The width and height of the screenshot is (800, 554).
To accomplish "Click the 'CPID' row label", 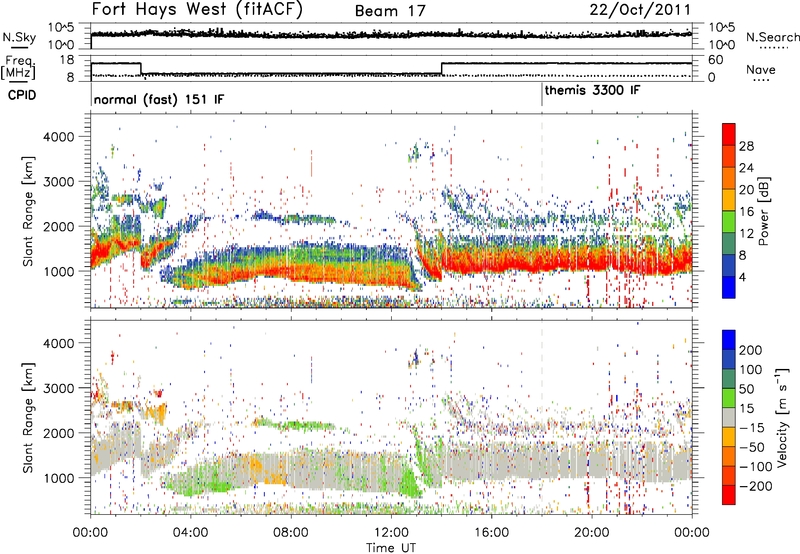I will [22, 95].
